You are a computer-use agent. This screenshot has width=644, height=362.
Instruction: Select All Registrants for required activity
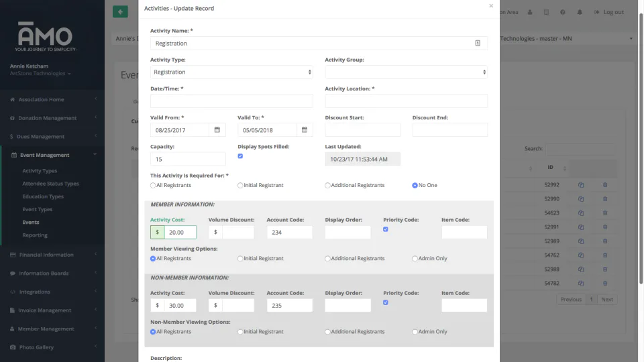coord(153,186)
